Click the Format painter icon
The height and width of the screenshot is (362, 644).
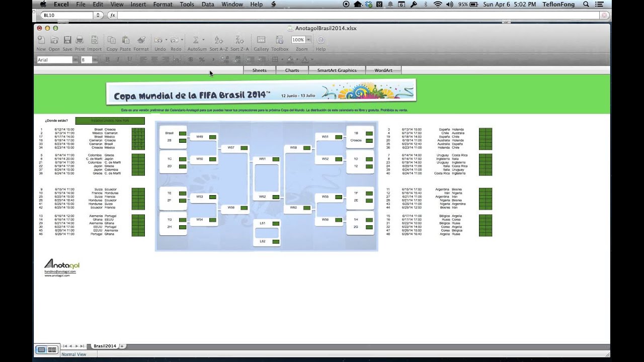[x=141, y=40]
